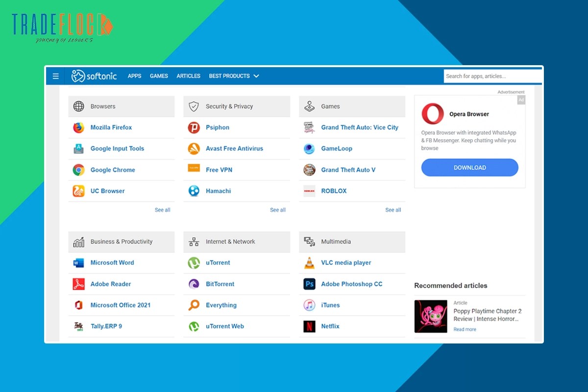
Task: Open the Mozilla Firefox link
Action: (x=111, y=127)
